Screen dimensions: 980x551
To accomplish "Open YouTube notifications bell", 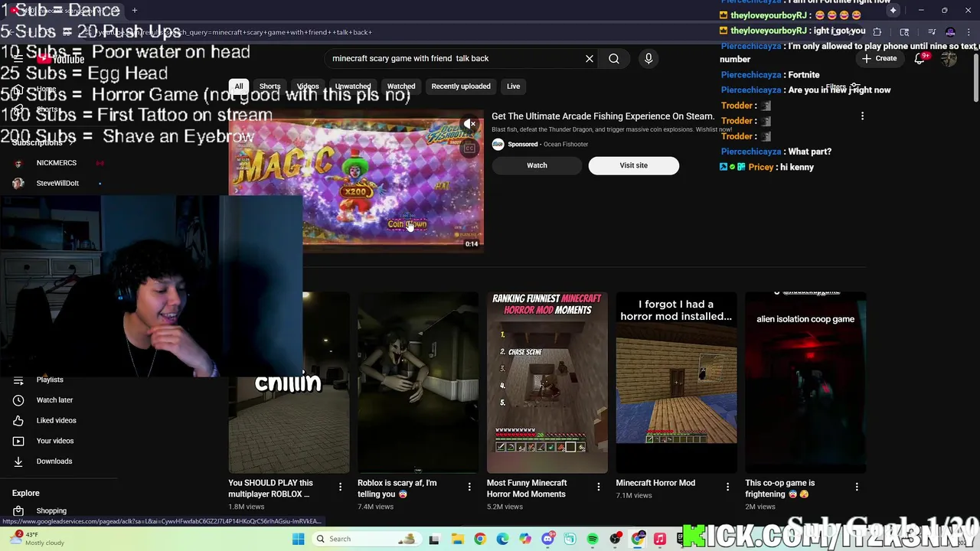I will [x=920, y=59].
